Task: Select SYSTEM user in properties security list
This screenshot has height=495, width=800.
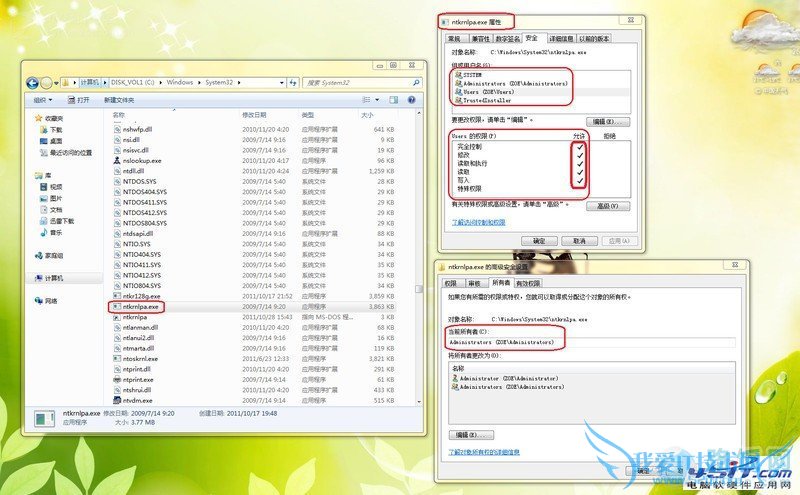Action: click(468, 75)
